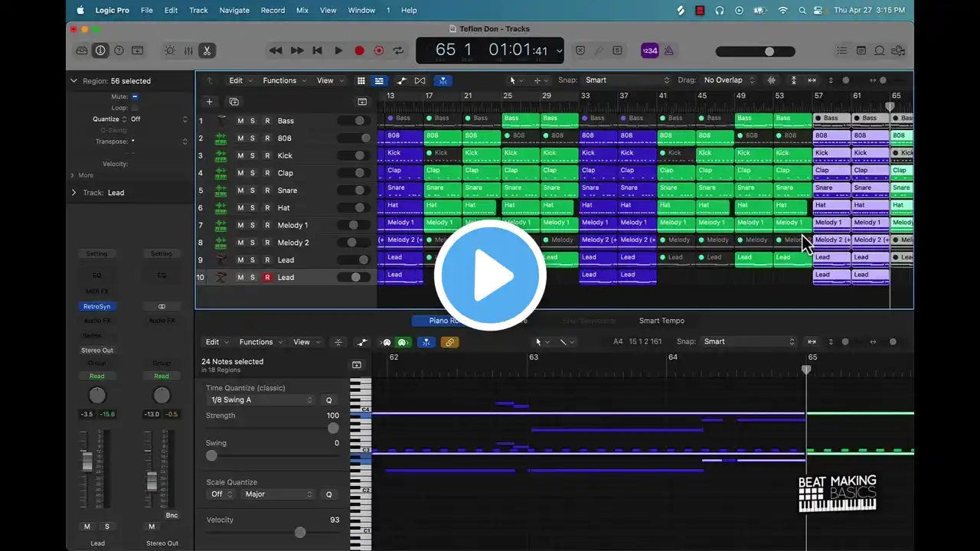Viewport: 980px width, 551px height.
Task: Open the Drag No Overlap dropdown
Action: click(x=729, y=80)
